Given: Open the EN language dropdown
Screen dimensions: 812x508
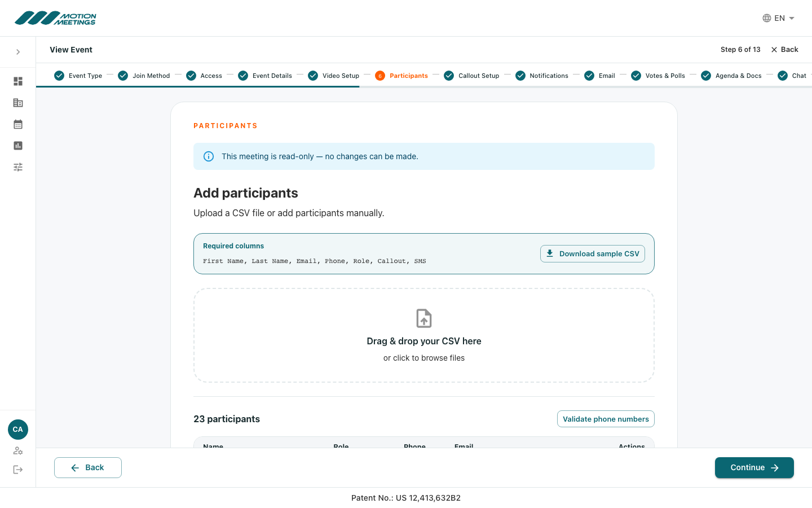Looking at the screenshot, I should point(779,18).
